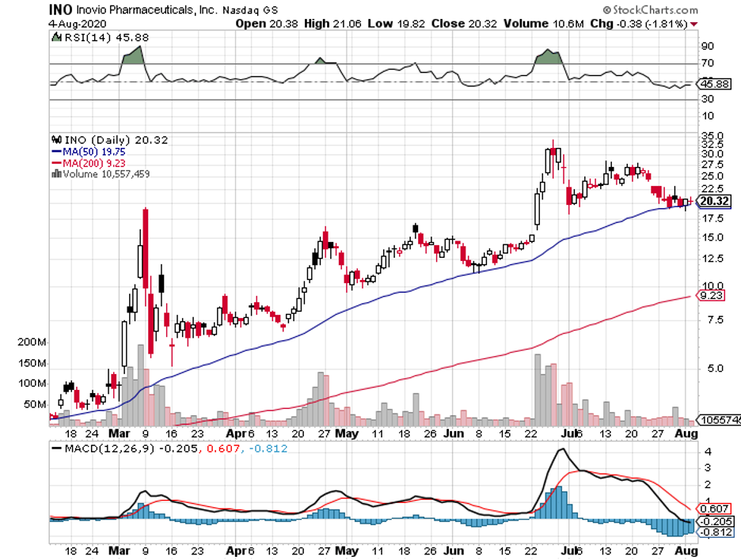Click the volume bars icon beside Volume 10,557,459
The image size is (741, 560).
(56, 174)
